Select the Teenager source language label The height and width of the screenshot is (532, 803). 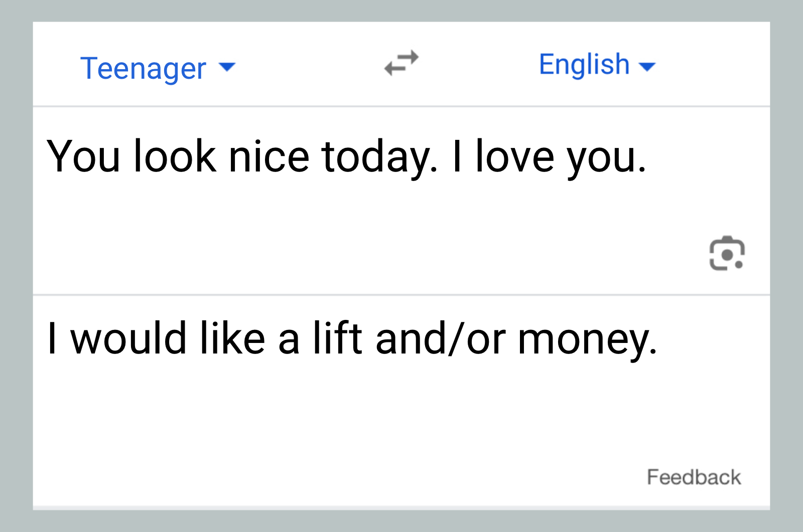[x=144, y=68]
